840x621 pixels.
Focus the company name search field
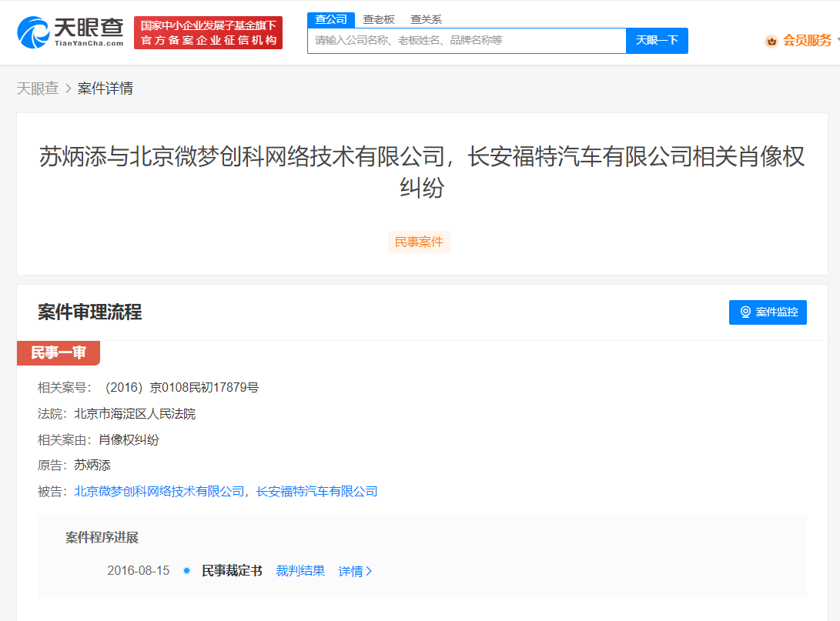(467, 41)
